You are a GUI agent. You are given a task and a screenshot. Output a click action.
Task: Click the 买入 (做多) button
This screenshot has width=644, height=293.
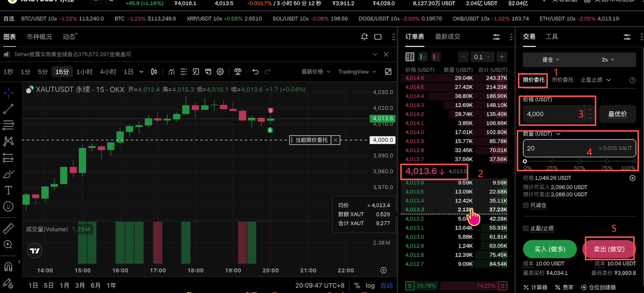coord(550,249)
